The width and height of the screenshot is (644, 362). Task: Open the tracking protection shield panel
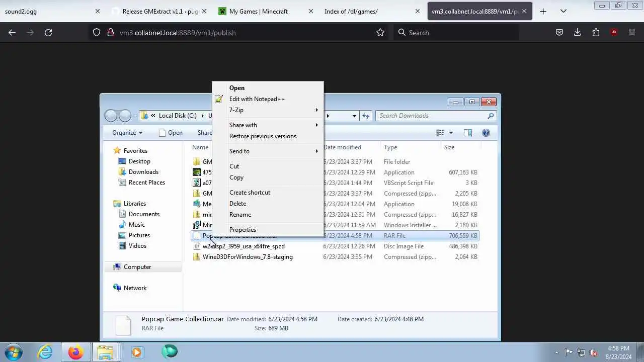click(x=97, y=33)
